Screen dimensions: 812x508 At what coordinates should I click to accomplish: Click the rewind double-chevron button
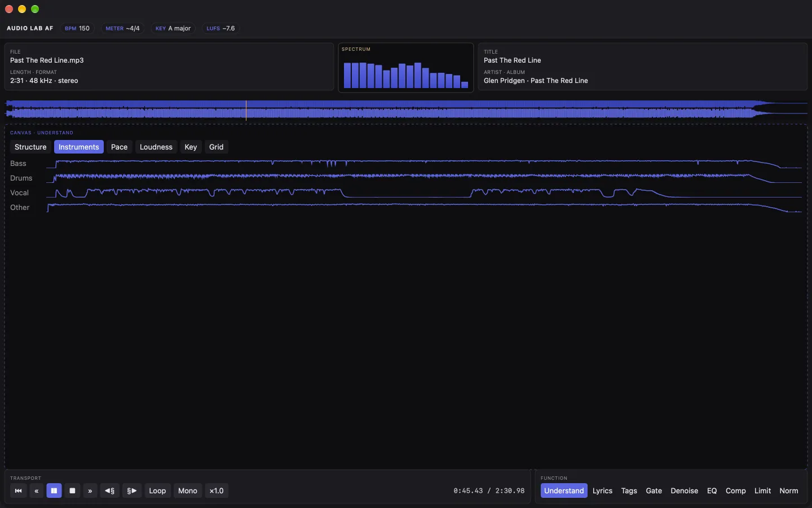[x=36, y=491]
